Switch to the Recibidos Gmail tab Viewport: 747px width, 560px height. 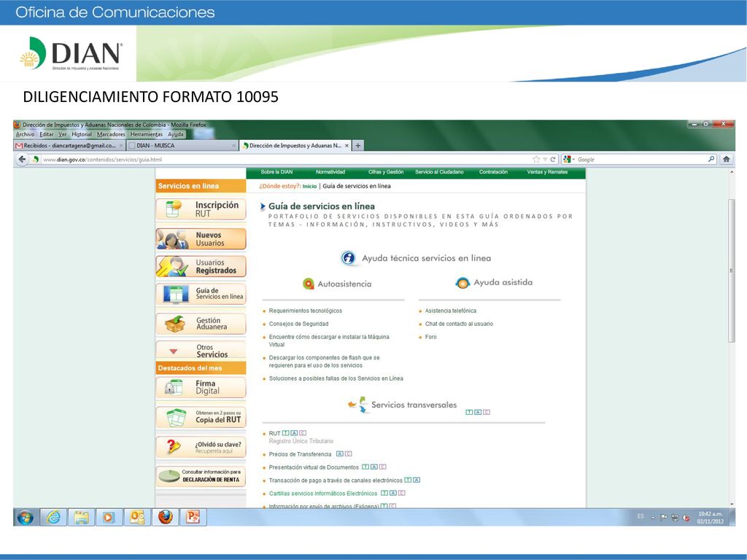click(69, 146)
